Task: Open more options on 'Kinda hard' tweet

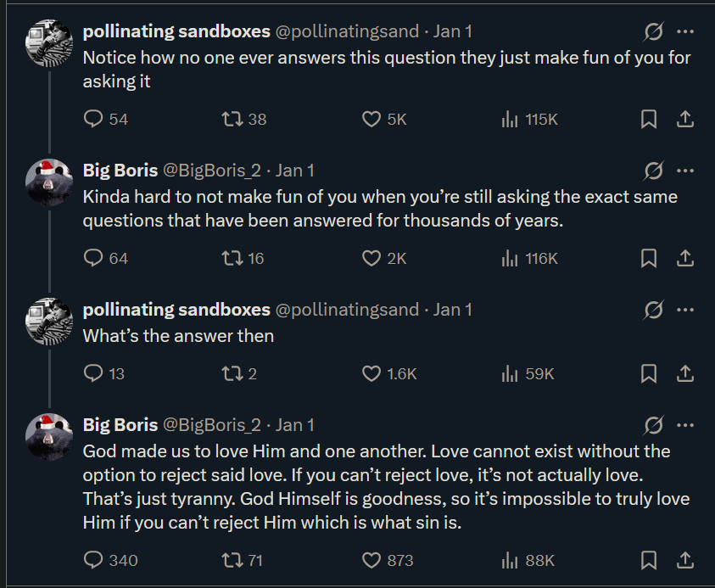Action: click(685, 171)
